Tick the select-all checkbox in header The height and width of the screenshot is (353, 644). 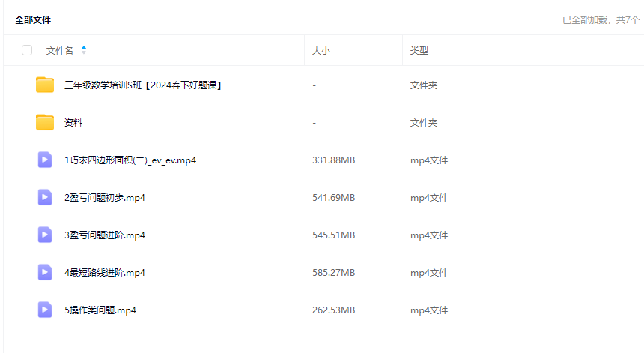click(27, 50)
